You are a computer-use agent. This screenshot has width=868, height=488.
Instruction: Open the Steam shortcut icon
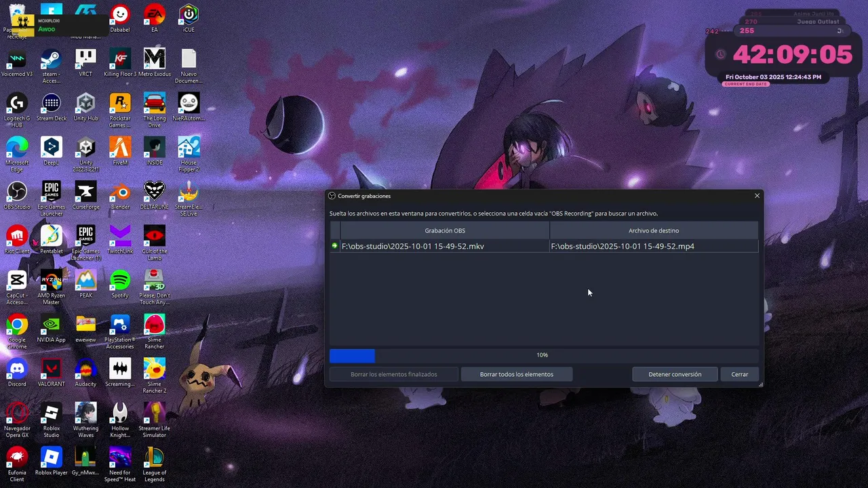[x=51, y=66]
